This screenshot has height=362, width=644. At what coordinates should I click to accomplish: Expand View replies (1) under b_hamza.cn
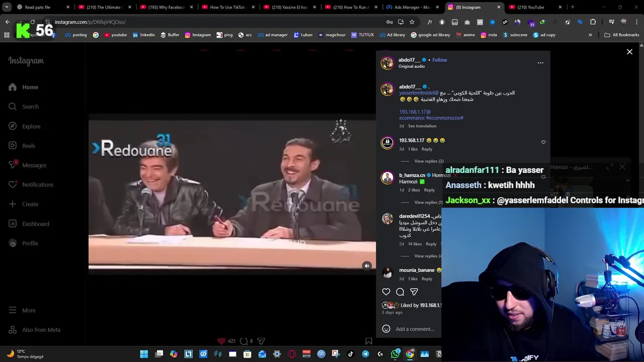[x=429, y=203]
